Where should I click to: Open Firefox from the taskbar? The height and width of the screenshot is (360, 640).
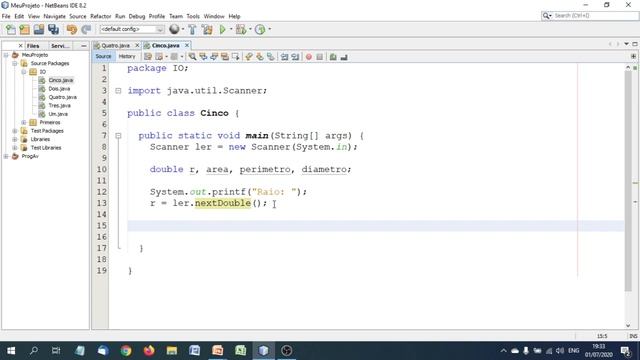click(149, 351)
